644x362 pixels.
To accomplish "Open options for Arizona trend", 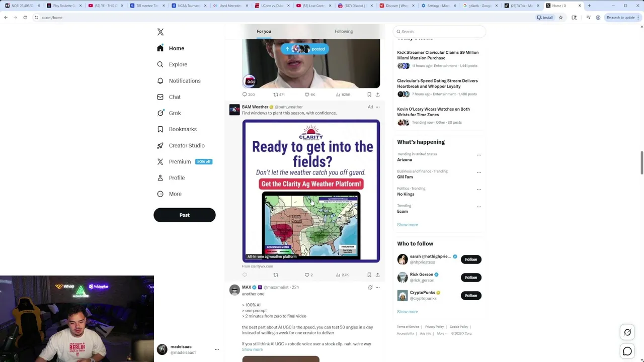I will [x=479, y=155].
